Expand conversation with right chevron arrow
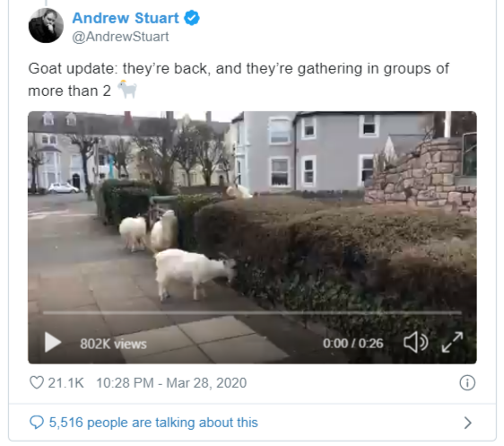 pyautogui.click(x=468, y=423)
